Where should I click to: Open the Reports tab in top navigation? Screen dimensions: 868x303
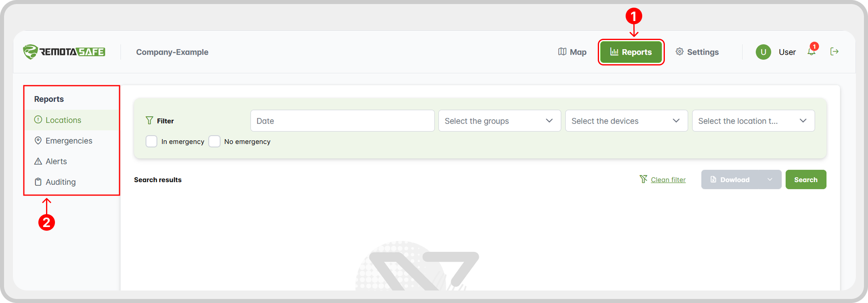pos(631,52)
